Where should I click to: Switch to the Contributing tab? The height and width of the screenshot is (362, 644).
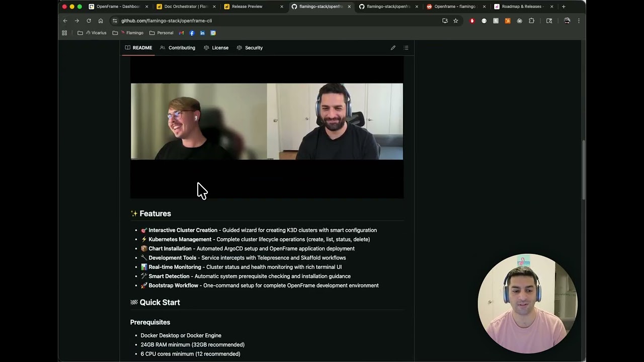click(178, 48)
